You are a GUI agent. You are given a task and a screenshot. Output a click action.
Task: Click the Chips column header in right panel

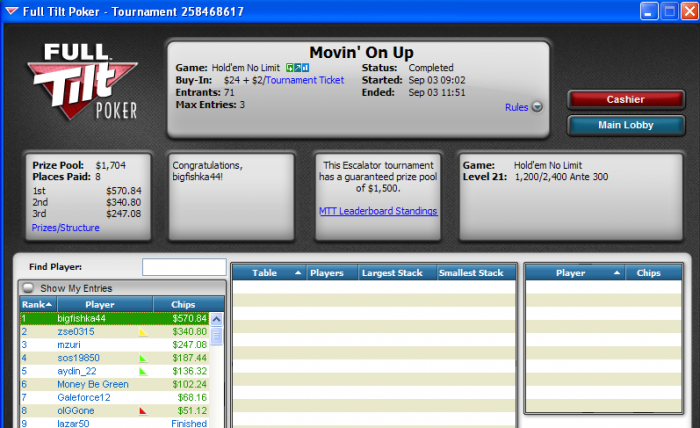(x=653, y=273)
